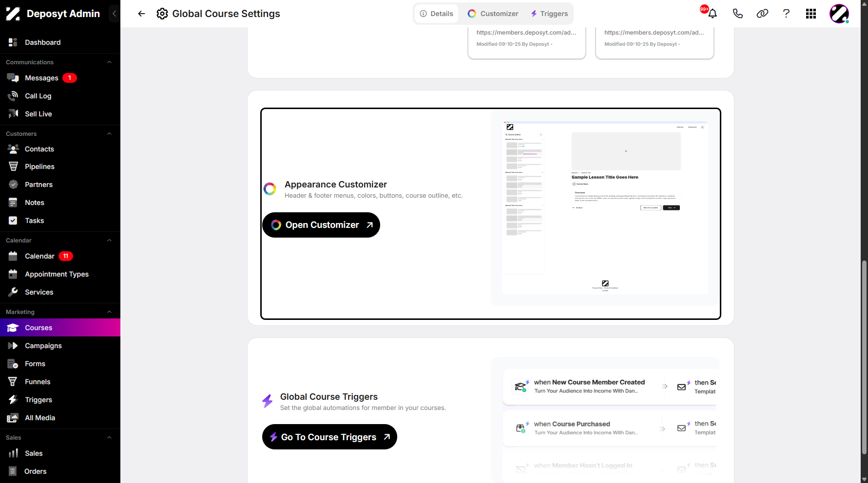Collapse the Customers section
The image size is (868, 483).
pyautogui.click(x=109, y=134)
